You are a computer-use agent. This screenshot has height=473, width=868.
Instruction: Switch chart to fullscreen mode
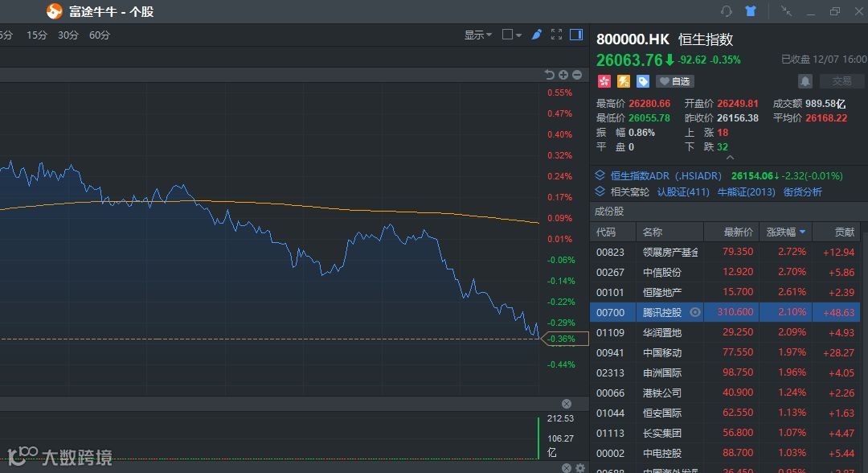tap(556, 35)
